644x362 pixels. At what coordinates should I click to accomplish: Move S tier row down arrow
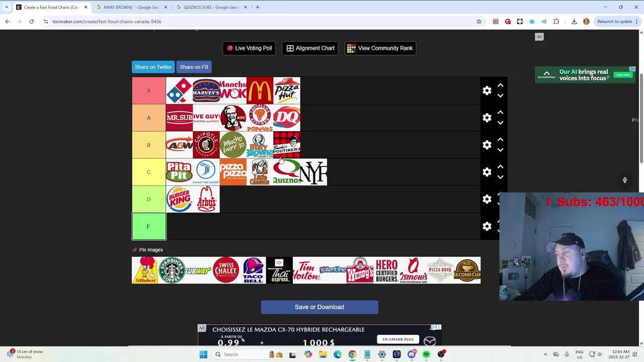tap(500, 96)
